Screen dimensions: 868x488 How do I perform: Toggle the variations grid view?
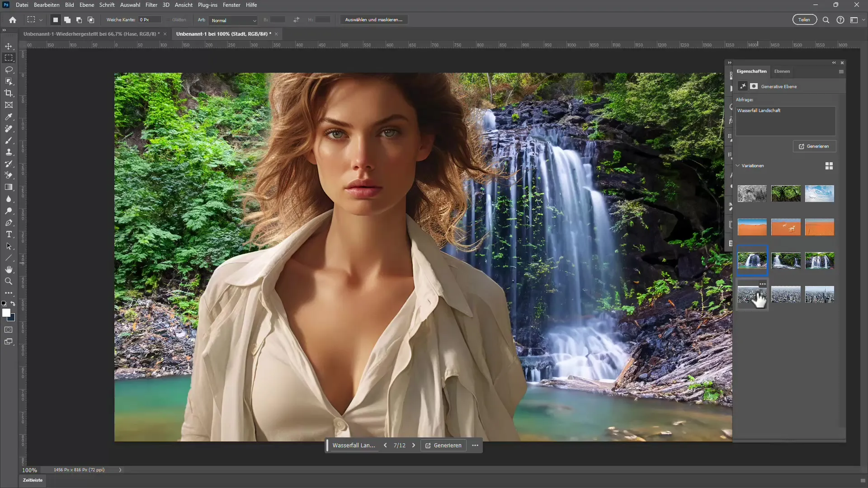829,166
